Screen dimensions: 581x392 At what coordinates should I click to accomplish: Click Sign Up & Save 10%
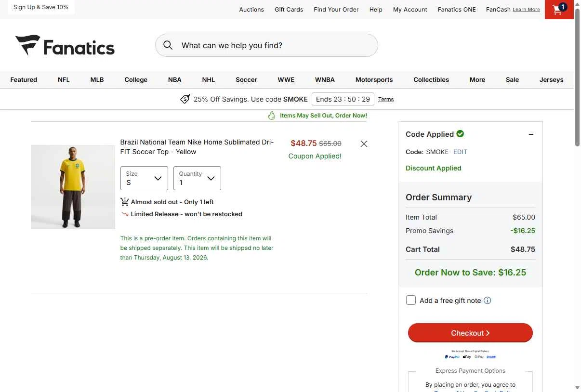(x=41, y=7)
